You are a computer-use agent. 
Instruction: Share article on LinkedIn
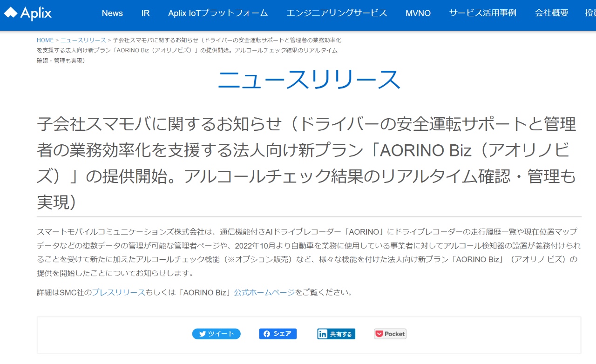(336, 334)
